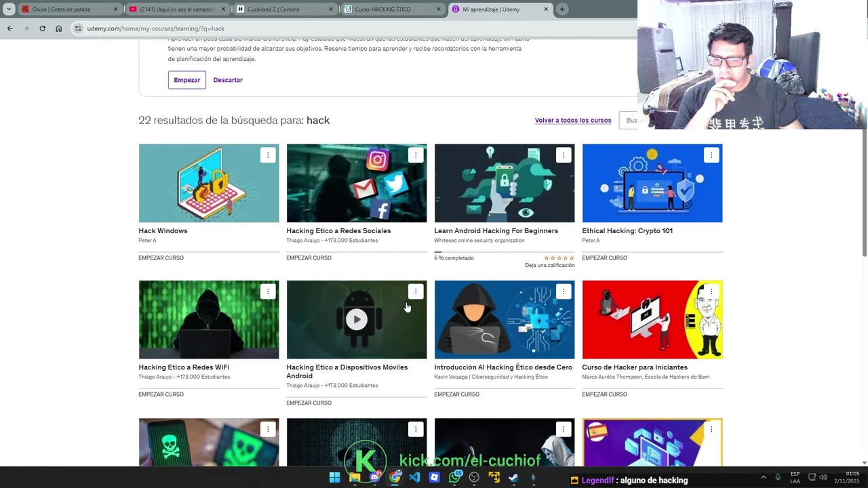Click EMPEZAR CURSO under Ethical Hacking: Crypto 101

pyautogui.click(x=604, y=258)
